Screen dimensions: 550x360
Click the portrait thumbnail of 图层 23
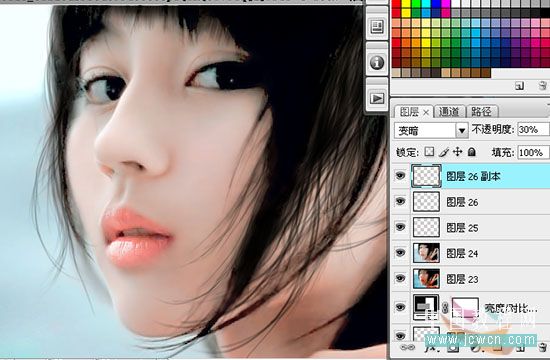[x=426, y=278]
